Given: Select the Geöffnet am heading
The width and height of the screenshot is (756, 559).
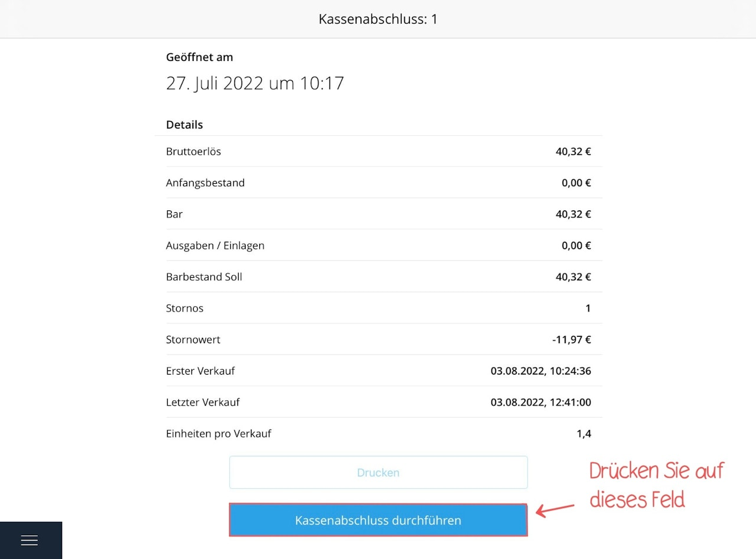Looking at the screenshot, I should [200, 57].
